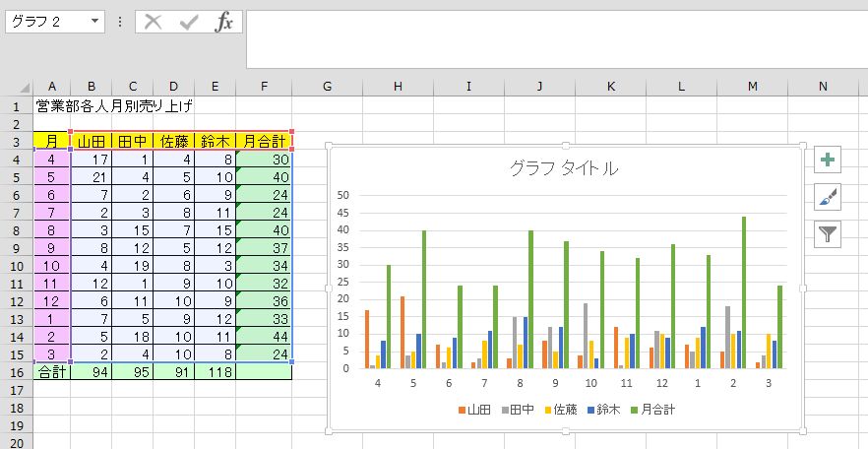Select column header G

[327, 87]
